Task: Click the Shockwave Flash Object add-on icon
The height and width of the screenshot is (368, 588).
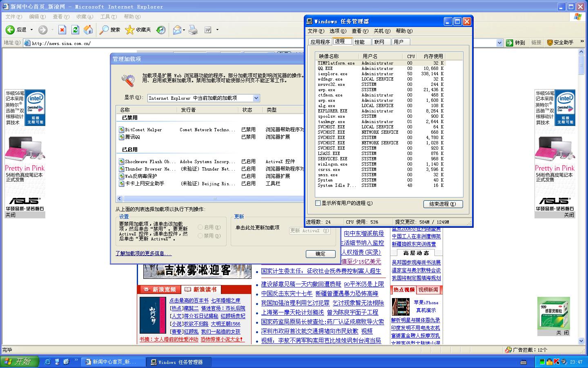Action: (121, 162)
